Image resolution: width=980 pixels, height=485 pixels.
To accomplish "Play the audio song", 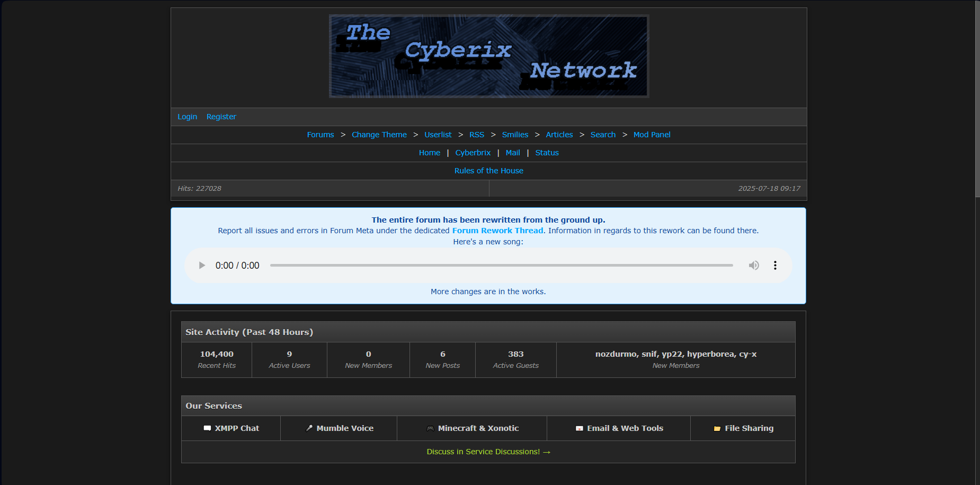I will 202,266.
